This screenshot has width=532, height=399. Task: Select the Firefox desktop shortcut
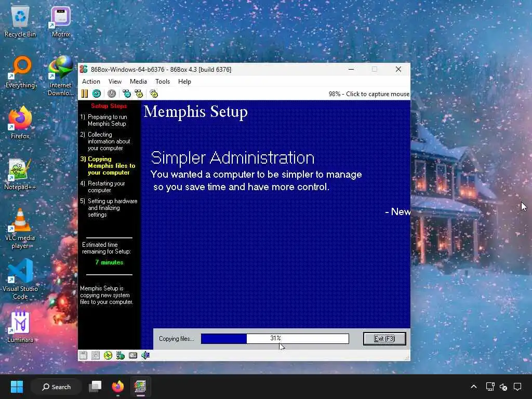[20, 123]
